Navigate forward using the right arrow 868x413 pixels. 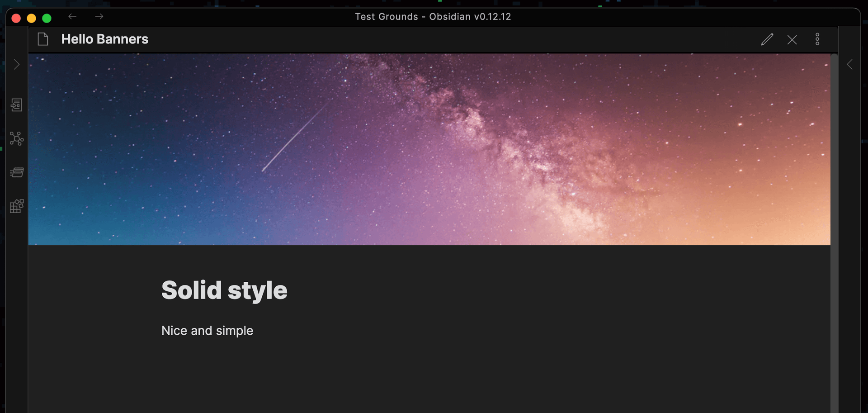click(99, 16)
